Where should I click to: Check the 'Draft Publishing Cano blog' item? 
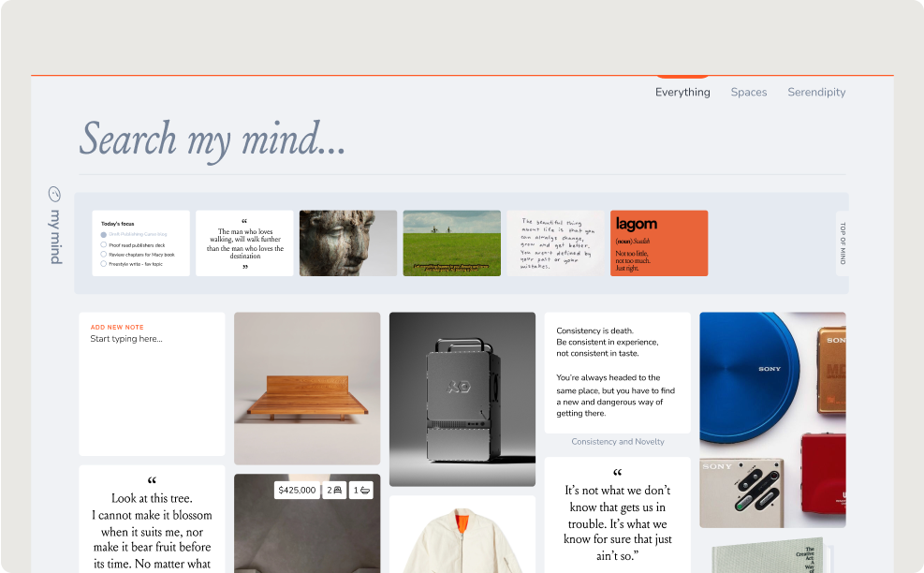click(104, 235)
